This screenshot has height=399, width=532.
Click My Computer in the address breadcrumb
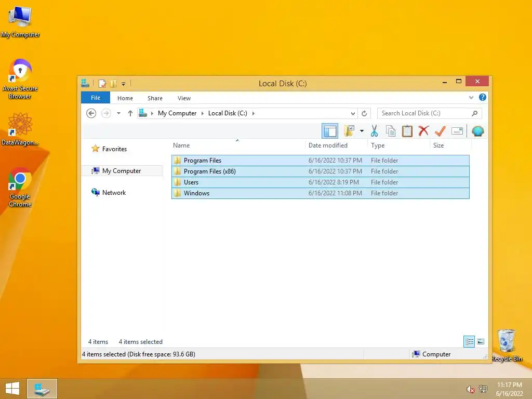177,113
